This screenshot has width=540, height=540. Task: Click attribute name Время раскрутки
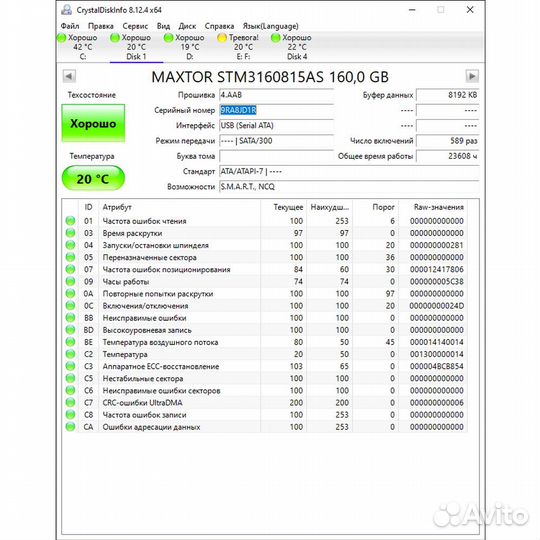(x=132, y=233)
